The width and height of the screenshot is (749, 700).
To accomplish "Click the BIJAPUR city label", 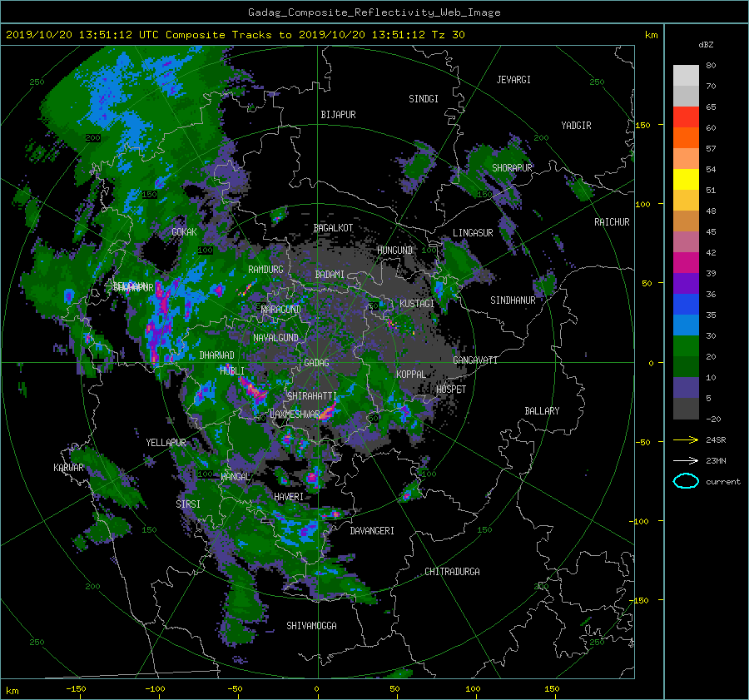I will [338, 115].
